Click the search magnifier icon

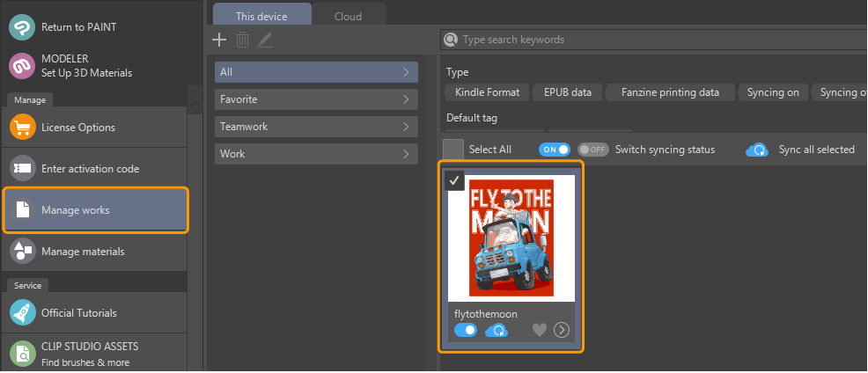(451, 40)
